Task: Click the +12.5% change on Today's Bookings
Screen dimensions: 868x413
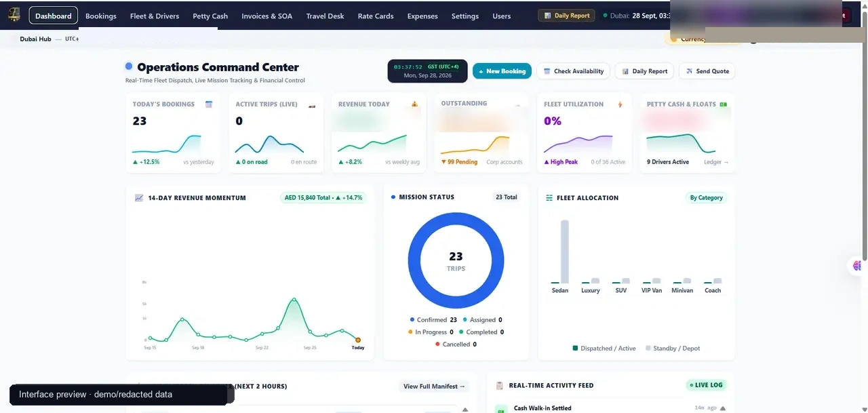Action: click(146, 162)
